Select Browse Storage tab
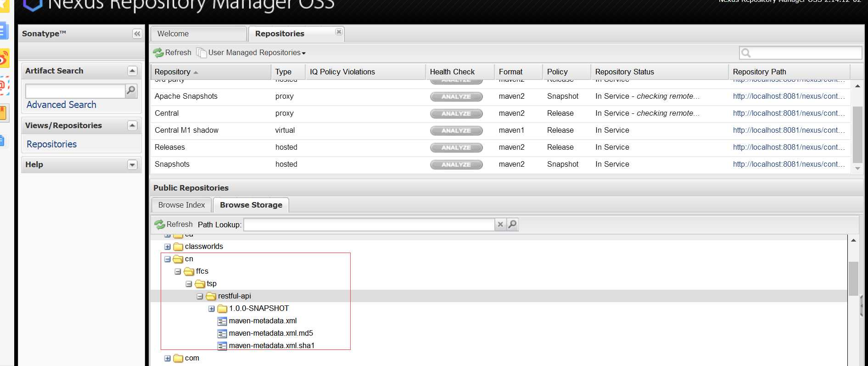868x366 pixels. pyautogui.click(x=251, y=205)
